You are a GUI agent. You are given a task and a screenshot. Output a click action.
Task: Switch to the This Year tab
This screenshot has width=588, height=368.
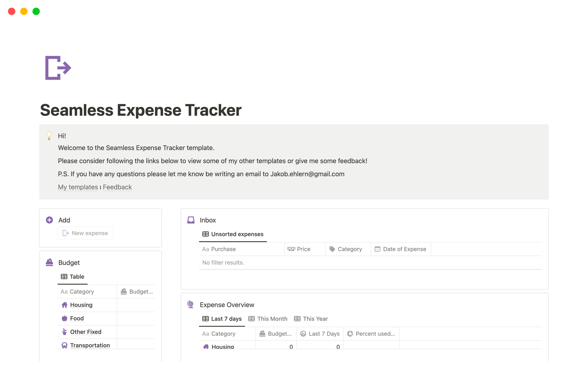tap(311, 319)
